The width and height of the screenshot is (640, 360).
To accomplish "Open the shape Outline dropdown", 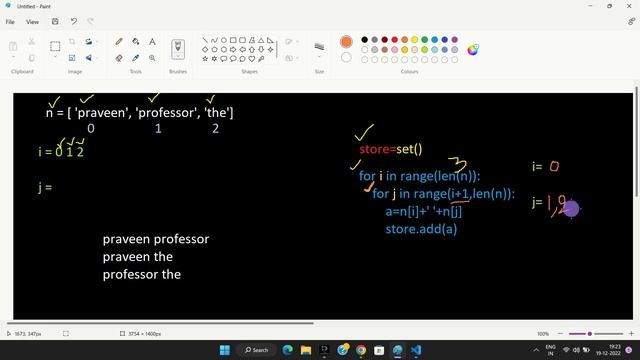I will tap(291, 42).
